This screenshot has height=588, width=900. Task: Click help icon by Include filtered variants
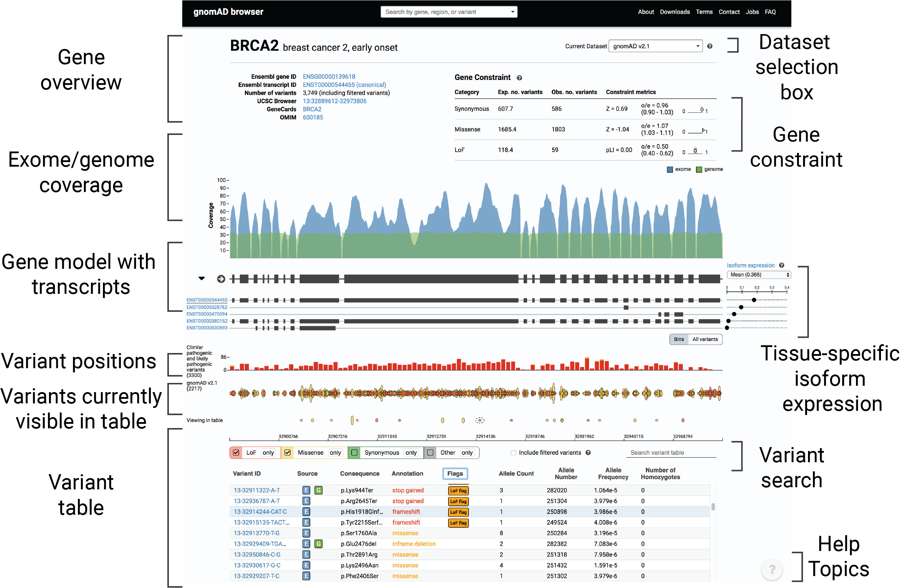pyautogui.click(x=588, y=452)
